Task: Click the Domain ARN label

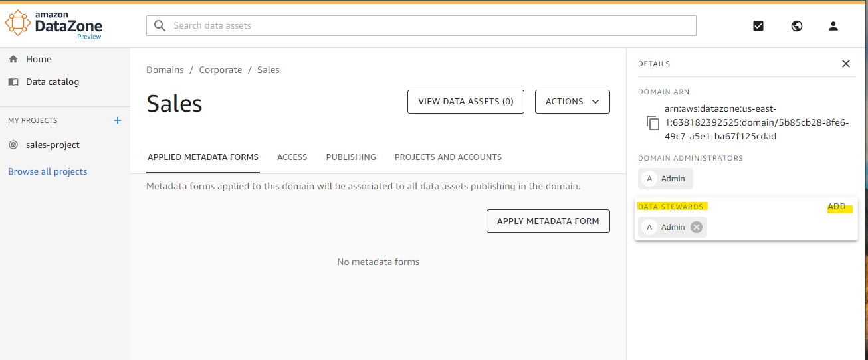Action: (664, 92)
